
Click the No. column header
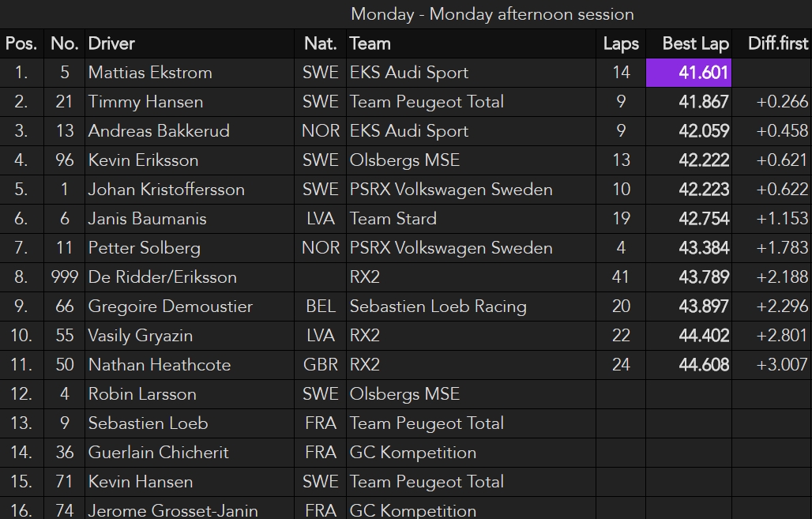(x=64, y=43)
